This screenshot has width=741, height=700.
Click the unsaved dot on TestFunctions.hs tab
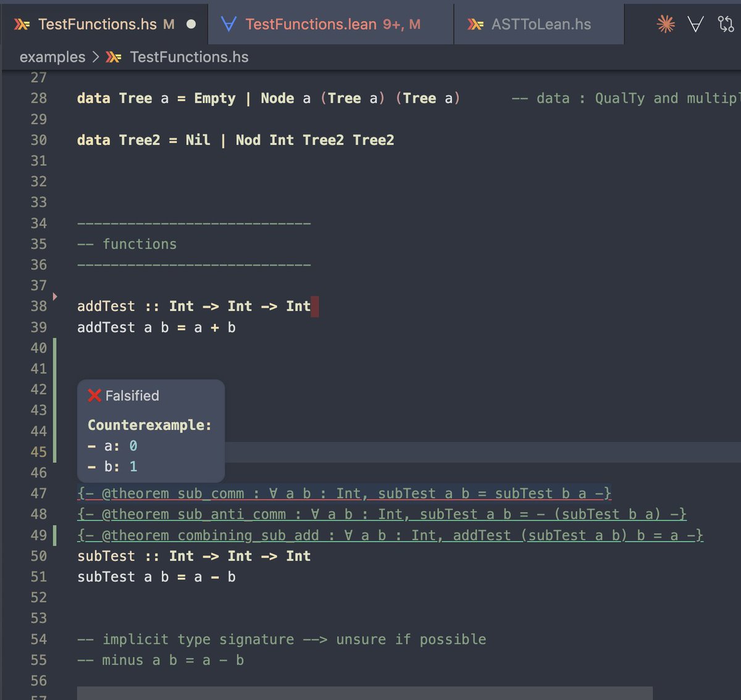[191, 24]
